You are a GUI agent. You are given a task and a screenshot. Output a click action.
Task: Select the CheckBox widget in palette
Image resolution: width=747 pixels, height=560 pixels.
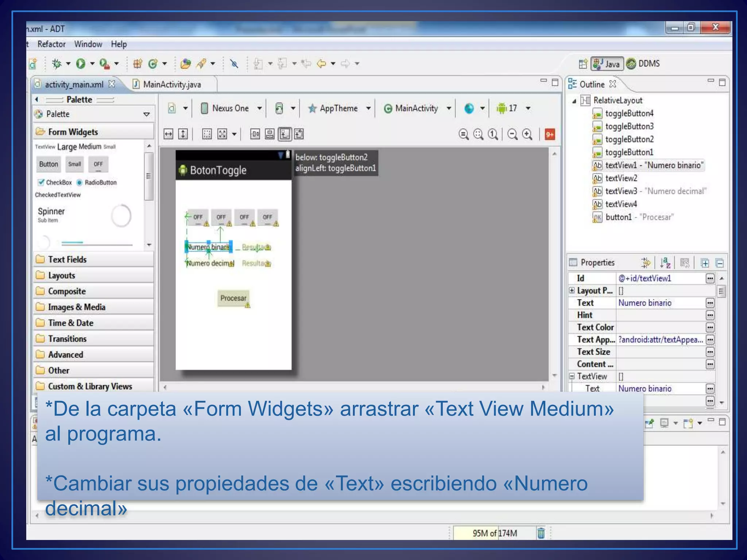55,182
